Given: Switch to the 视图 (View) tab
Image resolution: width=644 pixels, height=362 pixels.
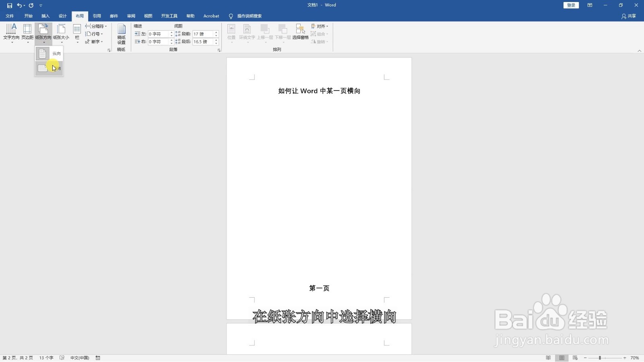Looking at the screenshot, I should [x=148, y=16].
